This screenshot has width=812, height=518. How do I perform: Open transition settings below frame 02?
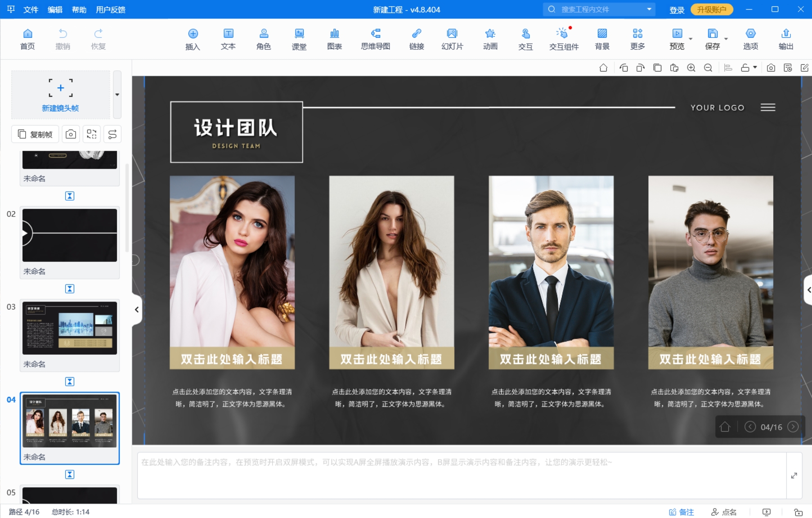click(70, 288)
